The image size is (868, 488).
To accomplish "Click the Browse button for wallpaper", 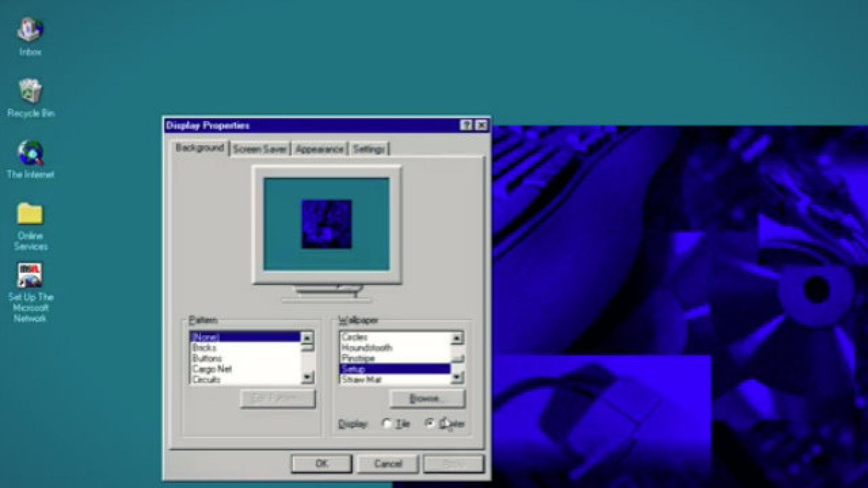I will pos(427,399).
